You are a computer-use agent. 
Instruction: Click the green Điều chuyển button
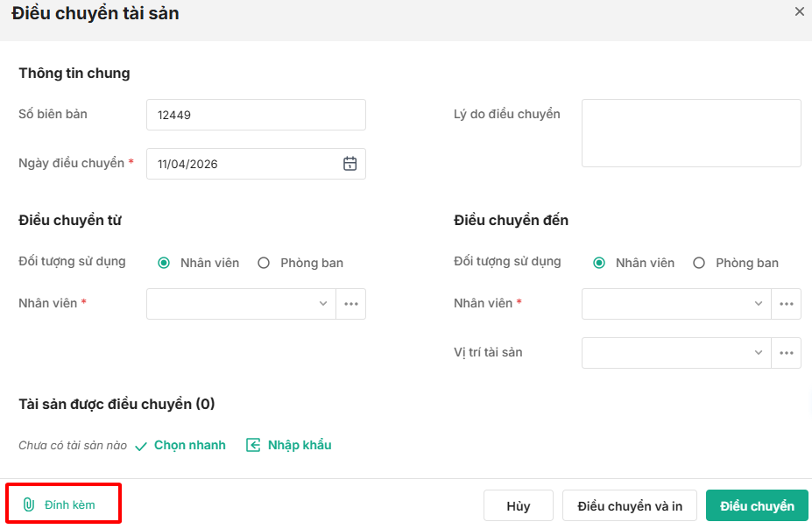(x=757, y=506)
